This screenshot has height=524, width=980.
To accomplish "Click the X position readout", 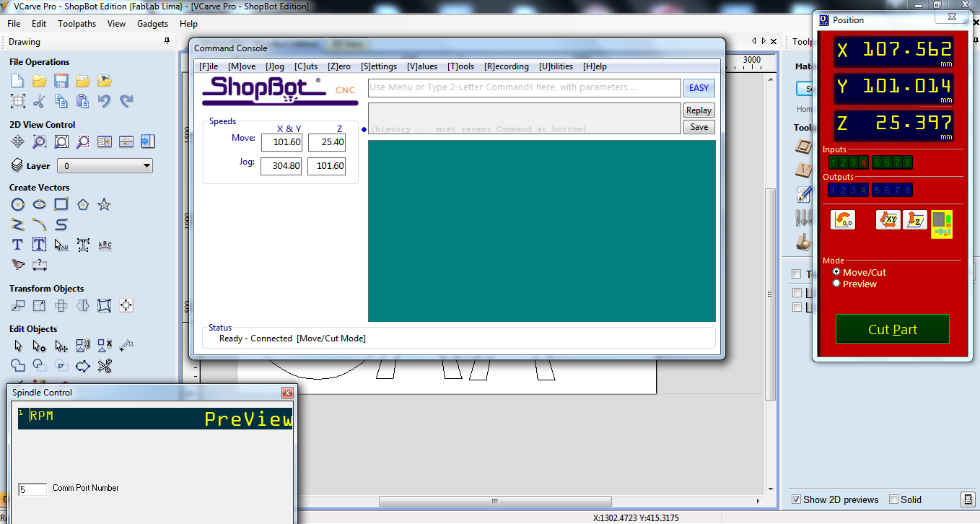I will click(893, 52).
